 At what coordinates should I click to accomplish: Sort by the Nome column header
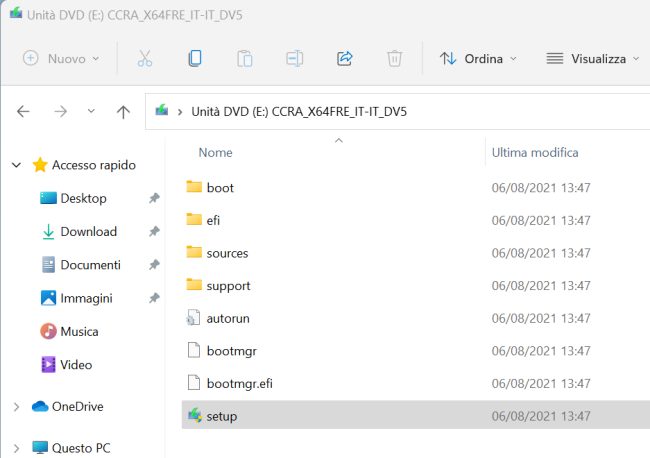coord(216,153)
